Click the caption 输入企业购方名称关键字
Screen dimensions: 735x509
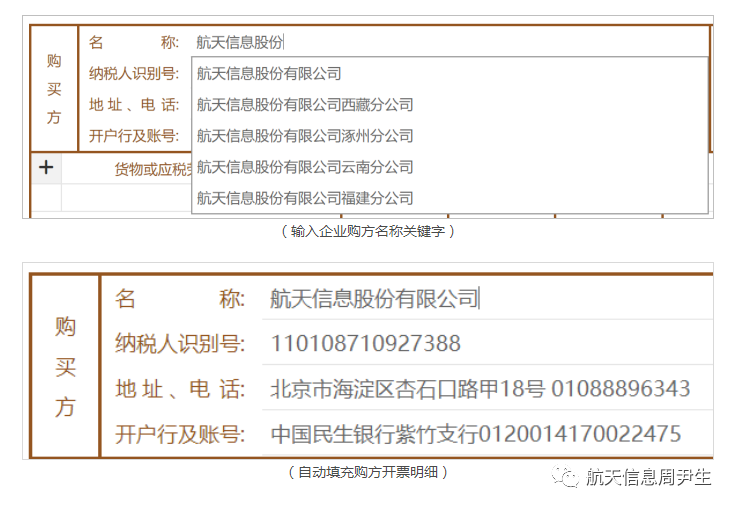pos(368,231)
